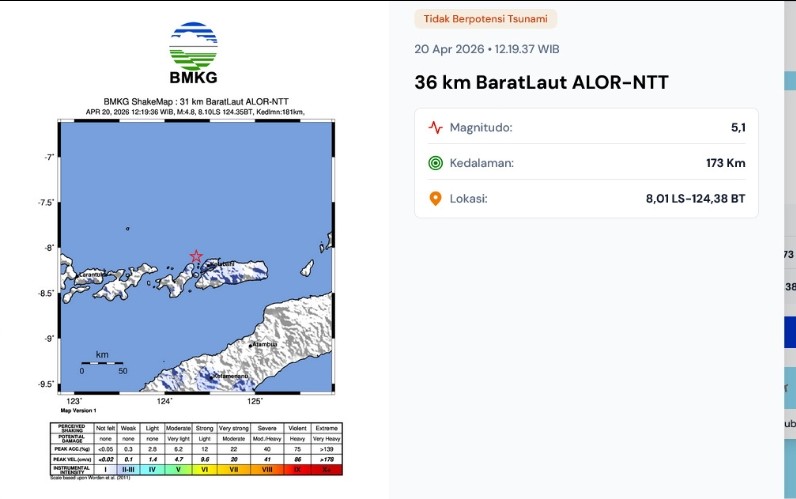Open the 36 km BaratLaut ALOR-NTT heading
The height and width of the screenshot is (499, 796).
click(541, 83)
